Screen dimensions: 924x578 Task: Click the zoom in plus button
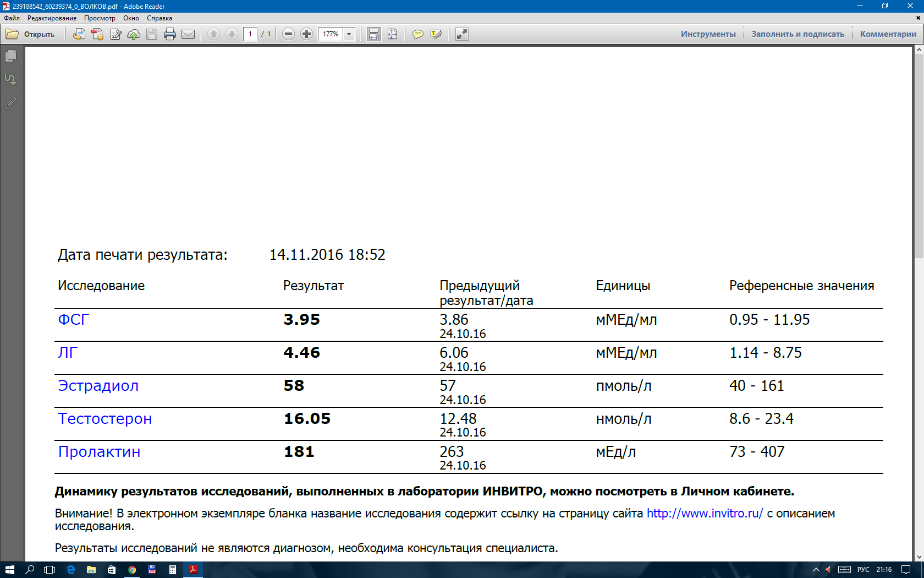pyautogui.click(x=307, y=34)
